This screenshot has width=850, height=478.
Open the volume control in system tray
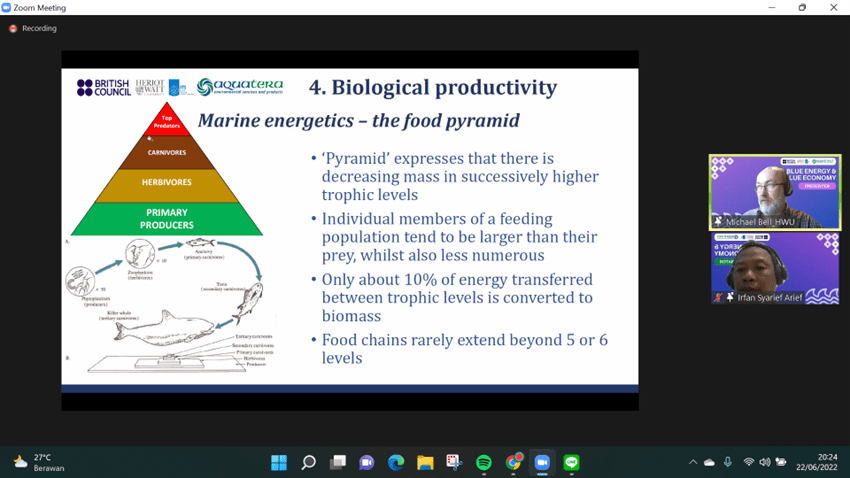pyautogui.click(x=765, y=462)
